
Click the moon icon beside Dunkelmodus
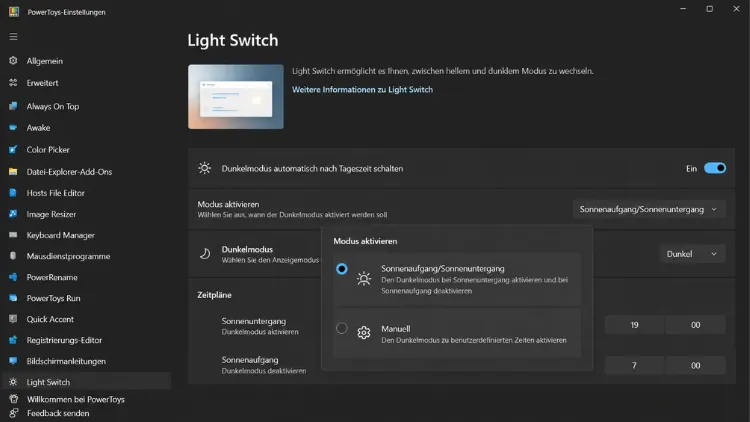point(205,254)
